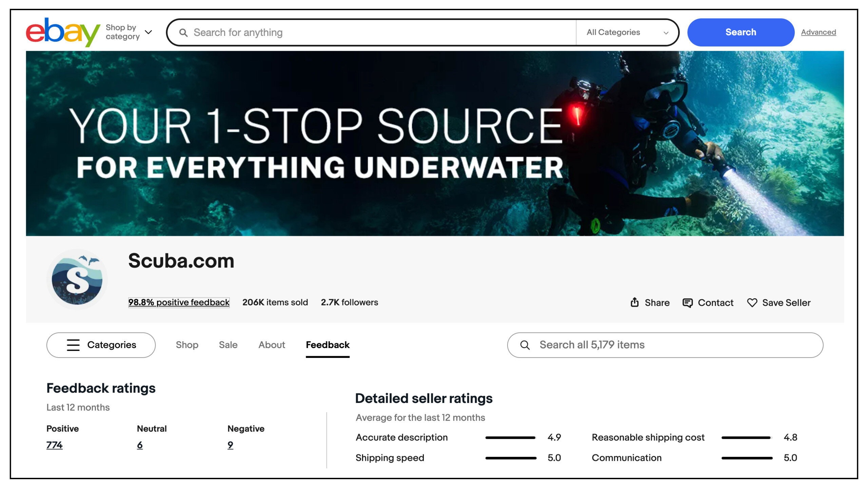Click the Last 12 months label
The height and width of the screenshot is (488, 868).
[78, 407]
